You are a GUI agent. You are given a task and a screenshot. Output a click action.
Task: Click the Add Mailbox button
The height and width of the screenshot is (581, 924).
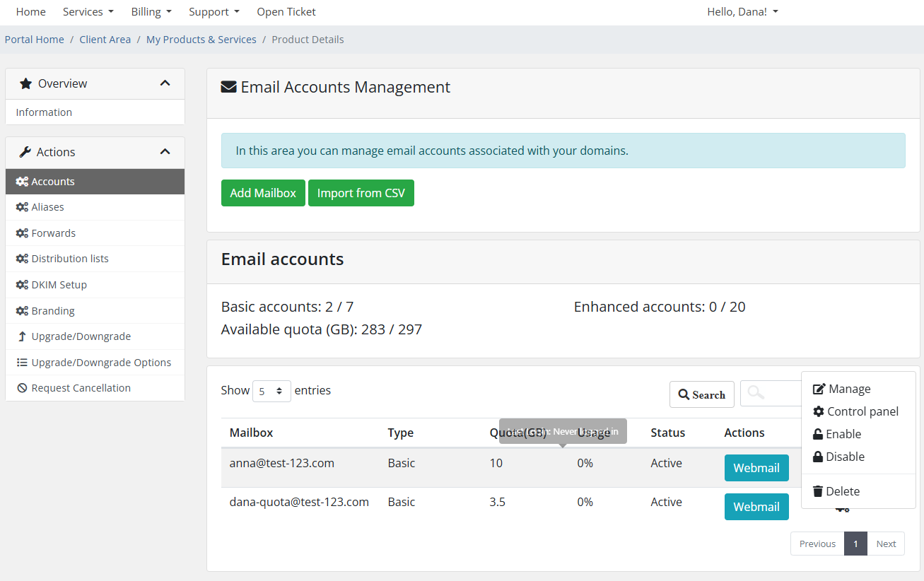tap(263, 193)
